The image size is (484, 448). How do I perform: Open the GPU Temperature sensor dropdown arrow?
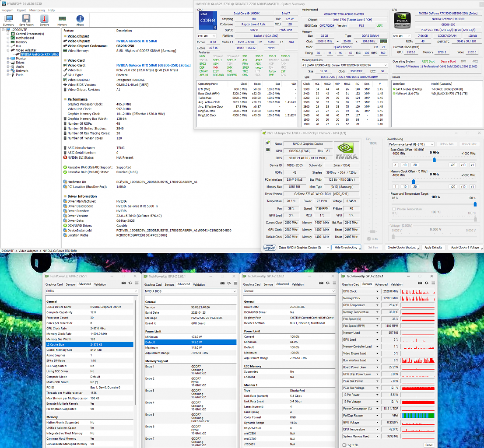coord(377,305)
